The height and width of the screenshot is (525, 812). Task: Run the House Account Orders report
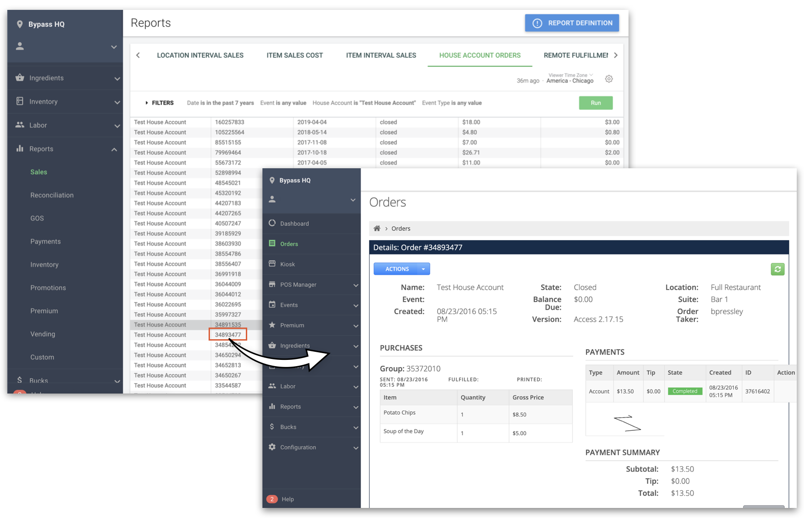(x=595, y=103)
